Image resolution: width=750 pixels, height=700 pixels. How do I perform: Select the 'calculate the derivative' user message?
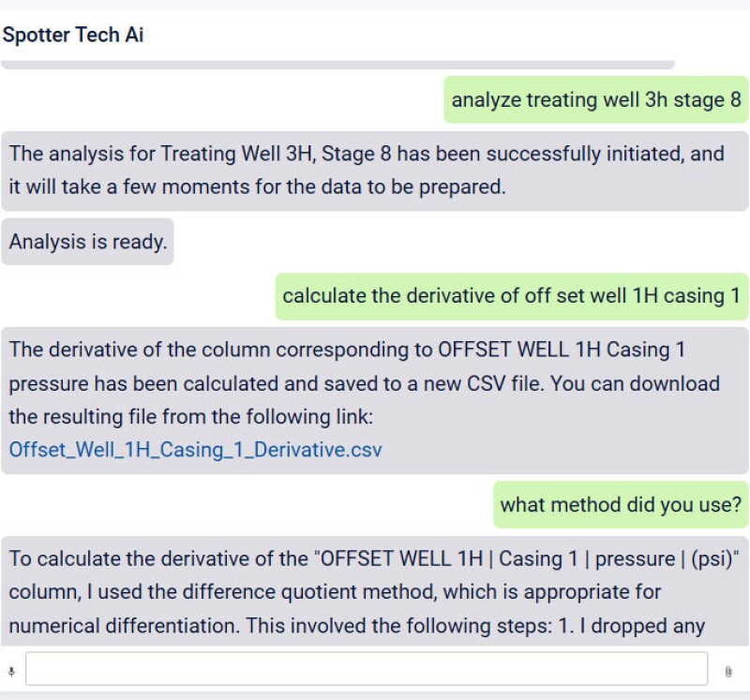(x=511, y=295)
